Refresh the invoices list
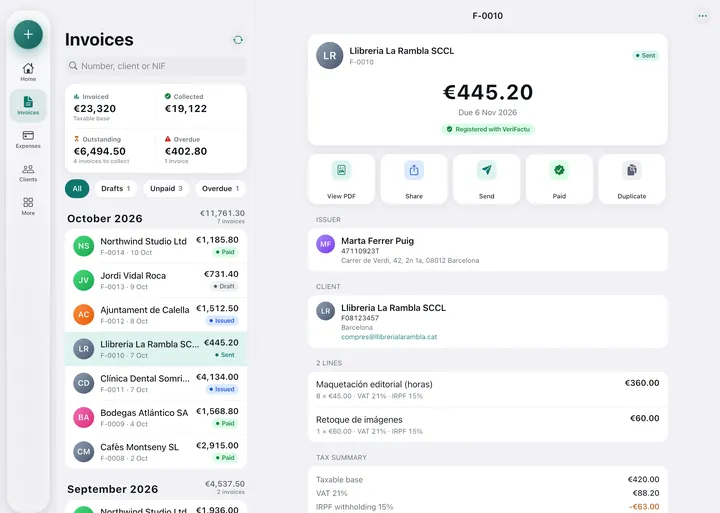 pos(238,40)
